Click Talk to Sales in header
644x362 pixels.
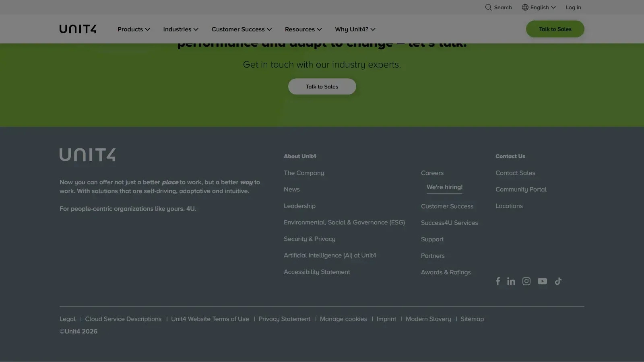(x=555, y=29)
